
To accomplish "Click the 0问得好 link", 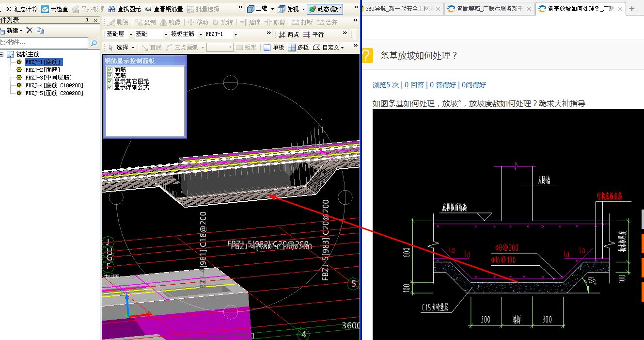I will point(473,85).
